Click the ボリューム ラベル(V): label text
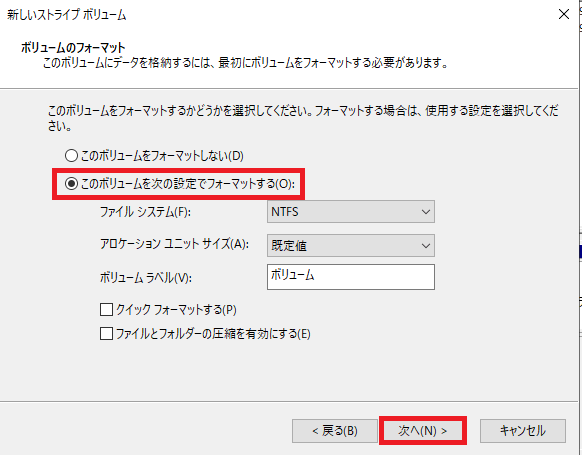The width and height of the screenshot is (582, 455). click(x=146, y=278)
